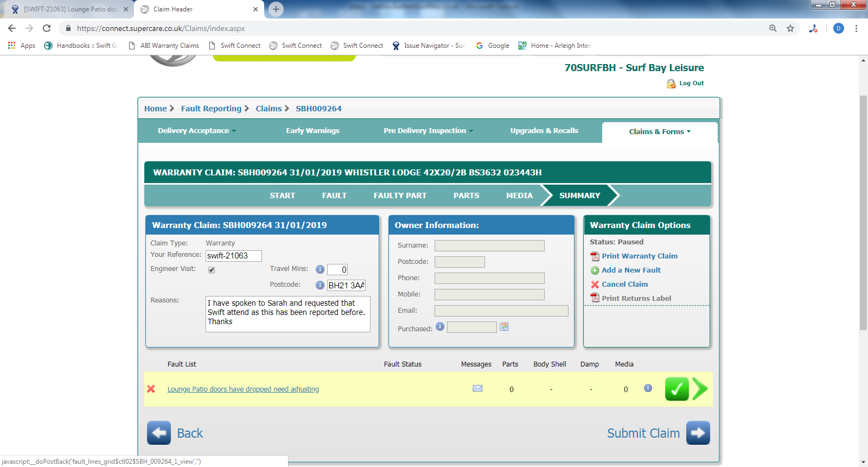The height and width of the screenshot is (467, 868).
Task: Open the fault messages envelope icon
Action: click(x=477, y=388)
